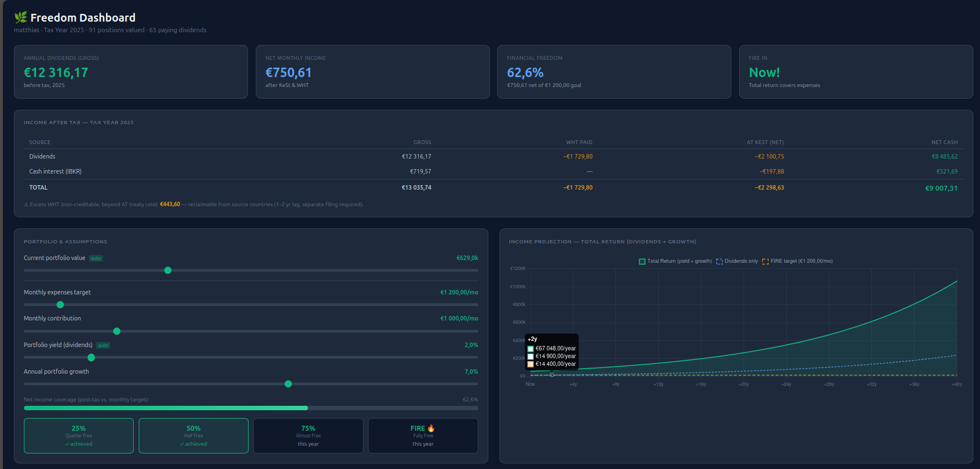The height and width of the screenshot is (469, 980).
Task: Toggle Dividends only legend item
Action: click(737, 261)
